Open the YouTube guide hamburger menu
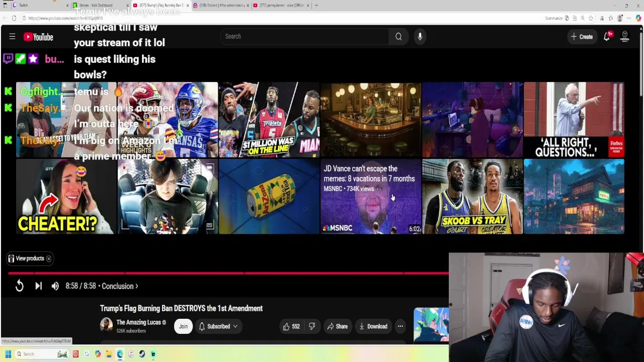Screen dimensions: 644x362 click(12, 37)
